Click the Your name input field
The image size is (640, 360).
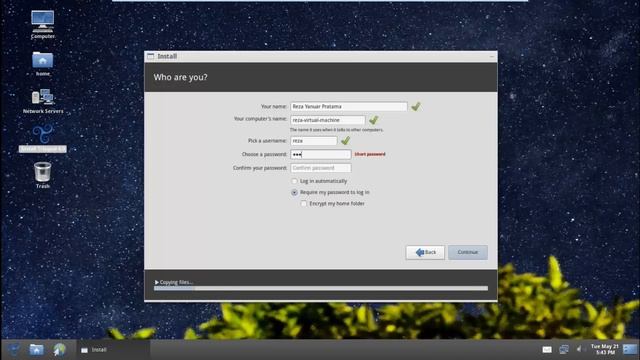click(349, 107)
